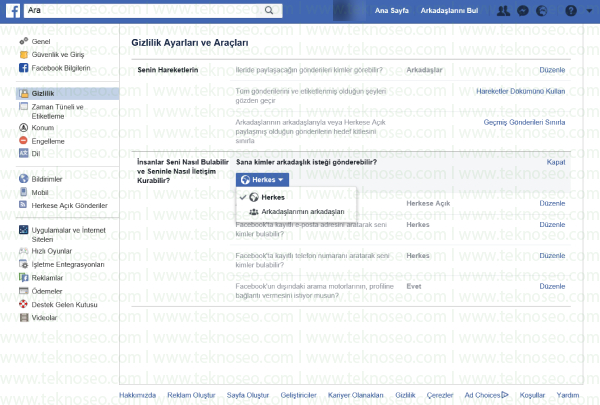
Task: Click the Konum icon in sidebar
Action: click(24, 127)
